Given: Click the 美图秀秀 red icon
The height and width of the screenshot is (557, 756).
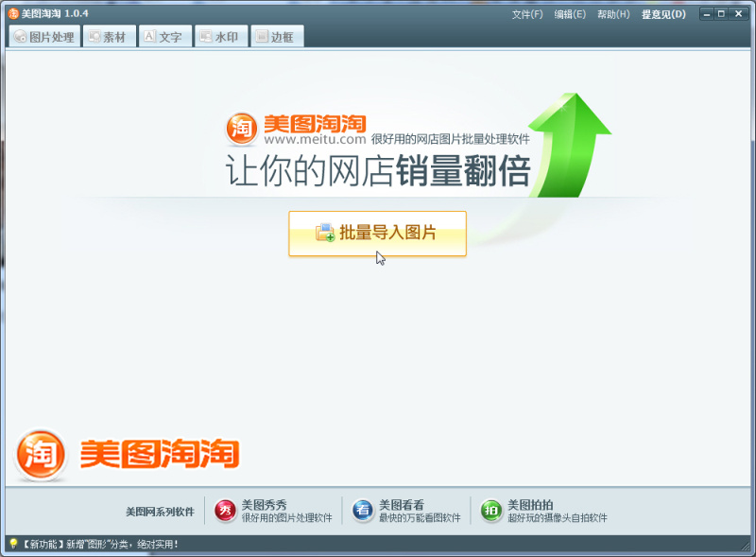Looking at the screenshot, I should coord(225,511).
